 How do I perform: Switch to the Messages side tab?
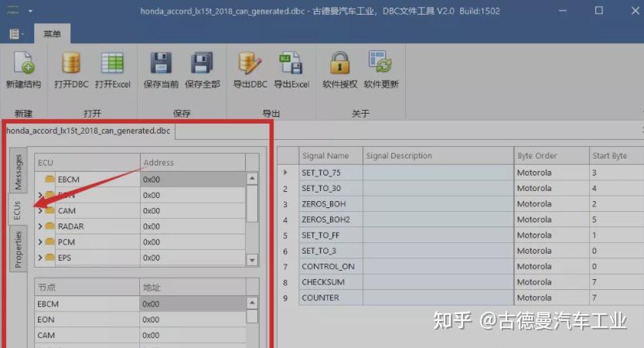pyautogui.click(x=18, y=172)
